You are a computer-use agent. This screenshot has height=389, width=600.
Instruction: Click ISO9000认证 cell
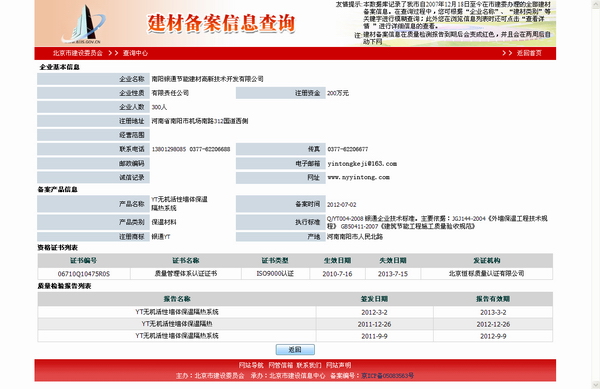point(275,274)
